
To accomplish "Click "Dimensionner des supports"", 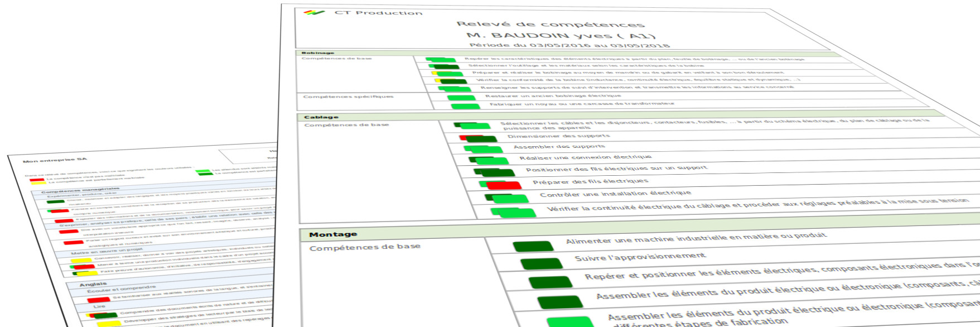I will click(x=558, y=136).
